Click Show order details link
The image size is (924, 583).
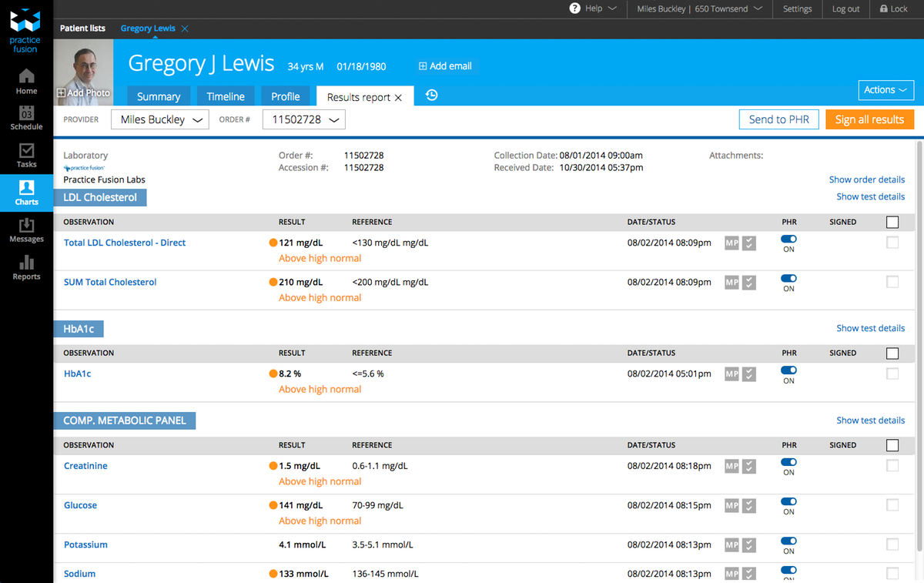[866, 179]
